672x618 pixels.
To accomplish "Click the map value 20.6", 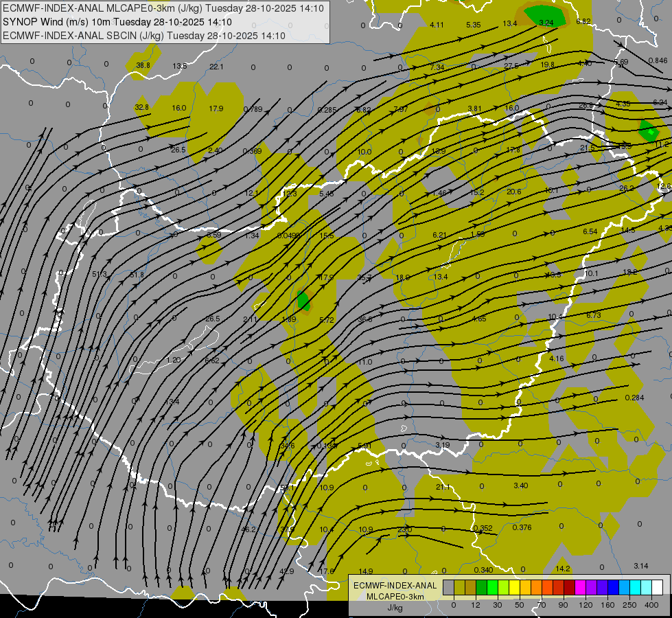I will click(514, 192).
